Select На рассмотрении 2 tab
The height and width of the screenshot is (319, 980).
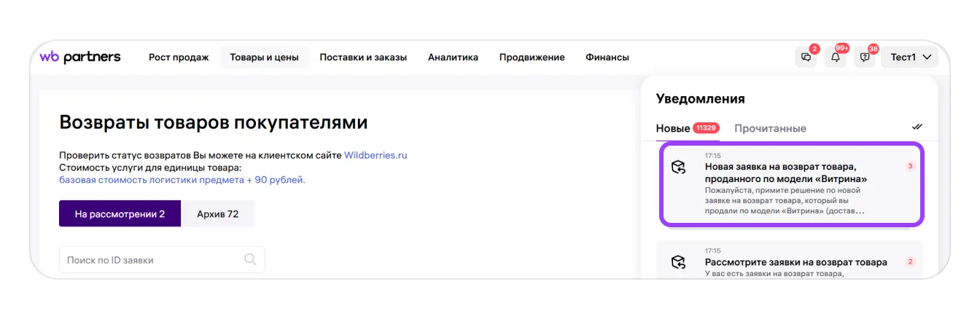point(120,214)
